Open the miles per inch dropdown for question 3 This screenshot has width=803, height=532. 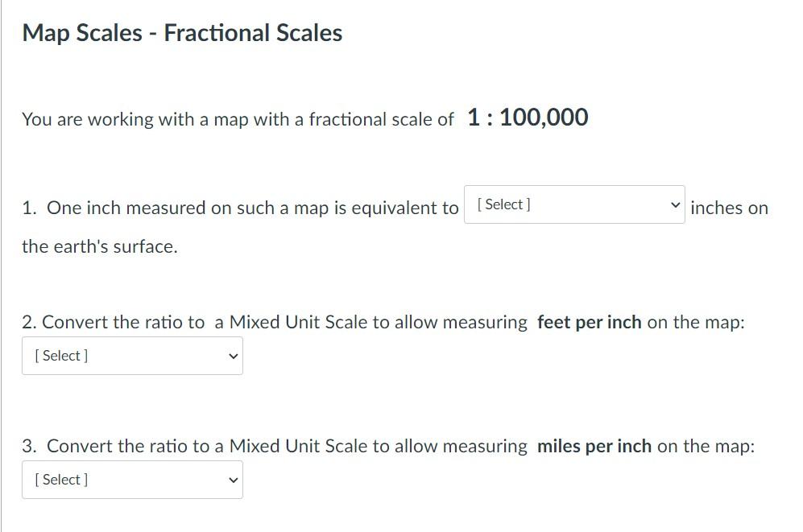click(x=132, y=479)
